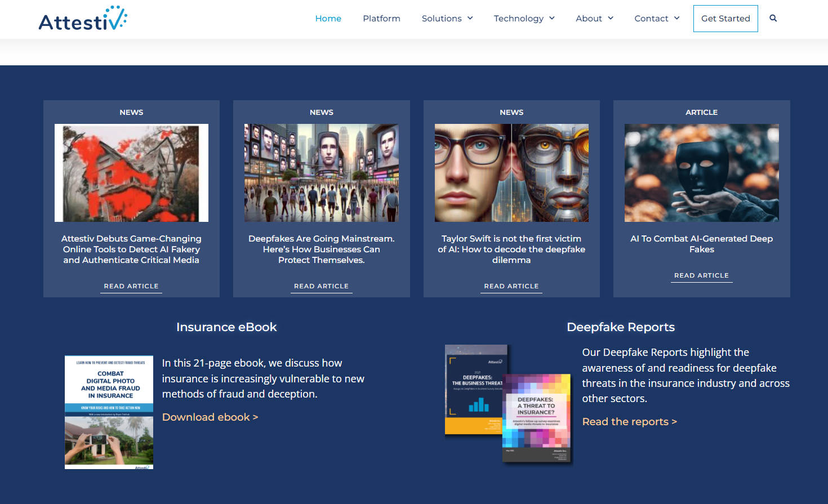
Task: Expand the Contact dropdown menu
Action: pos(656,19)
